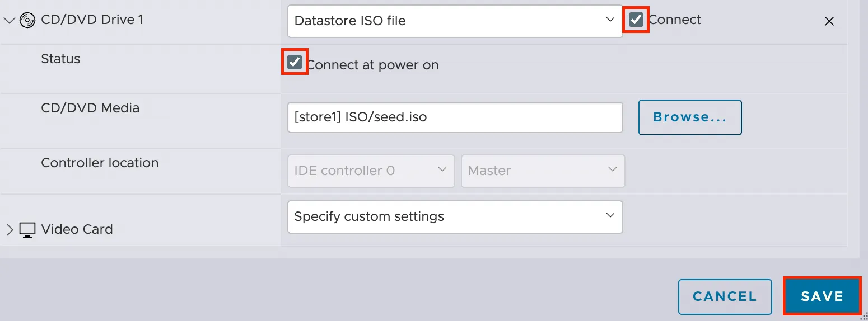Click the CD/DVD disc icon
Viewport: 868px width, 321px height.
pyautogui.click(x=27, y=21)
